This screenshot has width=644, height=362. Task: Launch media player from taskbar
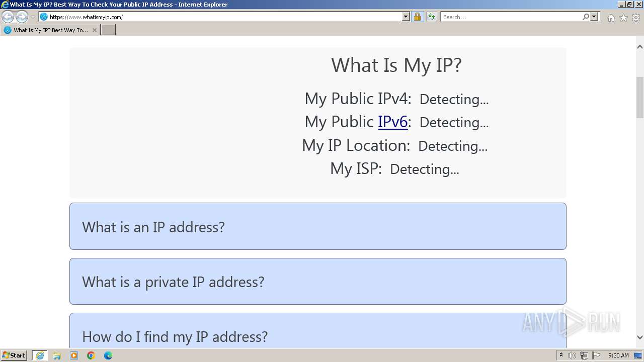pos(74,355)
